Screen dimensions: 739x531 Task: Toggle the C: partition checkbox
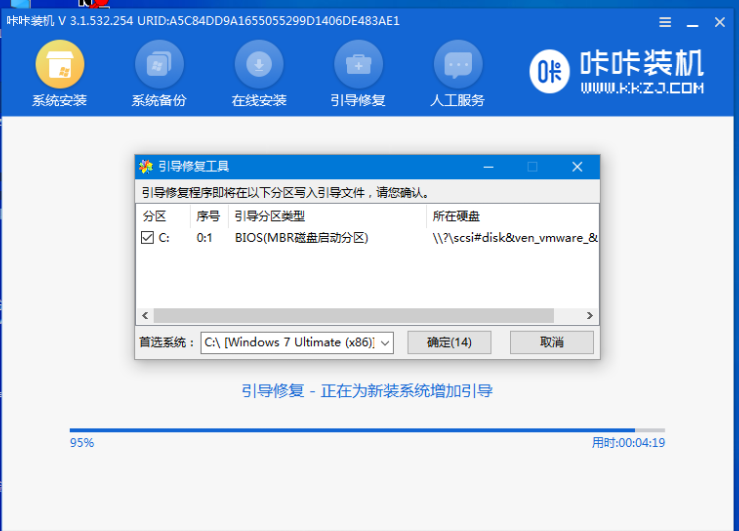pos(147,238)
